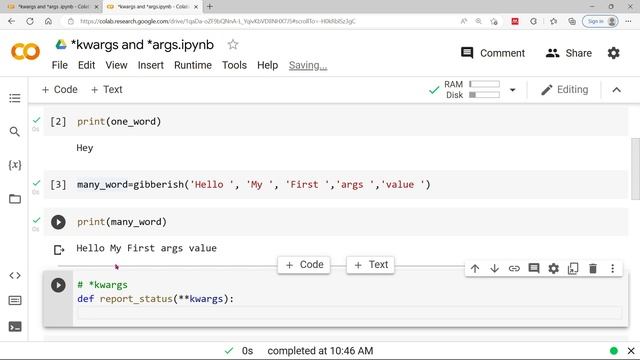Open the Editing mode dropdown

click(564, 90)
